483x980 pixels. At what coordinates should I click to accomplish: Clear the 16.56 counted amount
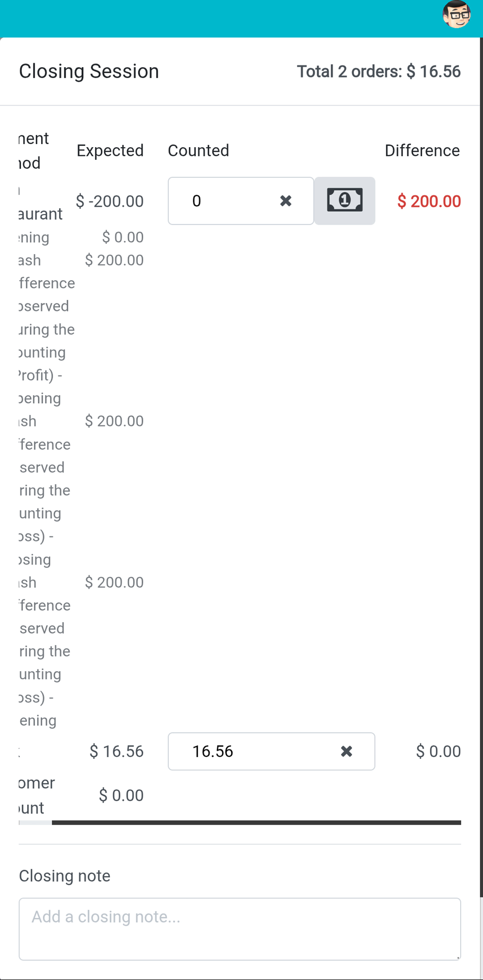pos(347,751)
